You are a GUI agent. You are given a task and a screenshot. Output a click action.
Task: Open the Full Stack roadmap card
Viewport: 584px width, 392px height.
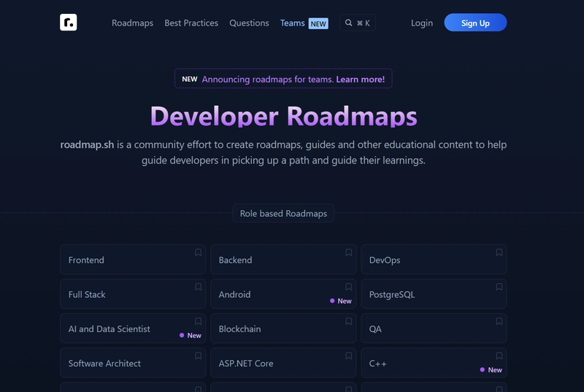[x=133, y=294]
